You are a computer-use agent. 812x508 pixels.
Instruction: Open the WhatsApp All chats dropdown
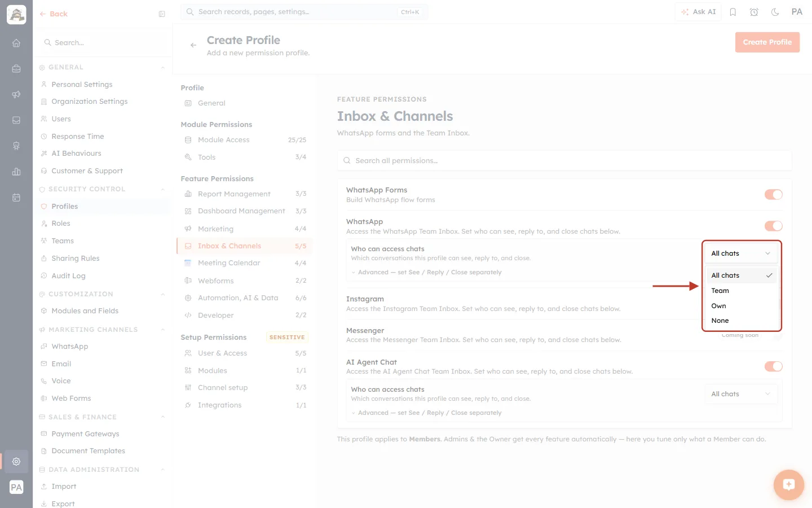[x=741, y=253]
